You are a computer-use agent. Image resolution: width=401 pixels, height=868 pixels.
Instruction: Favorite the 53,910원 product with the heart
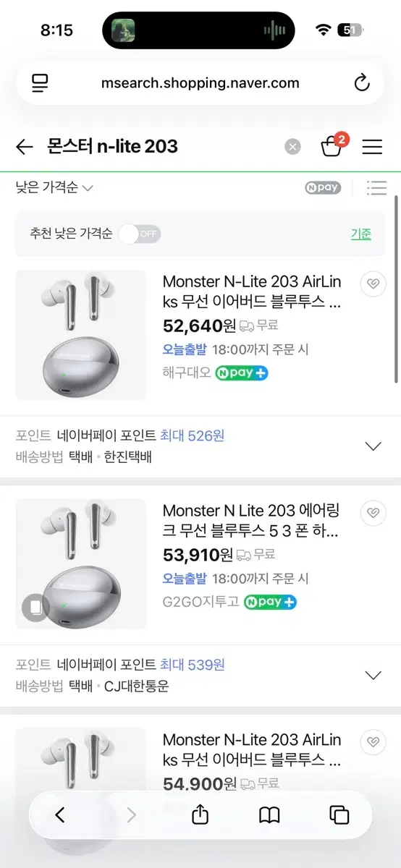pyautogui.click(x=373, y=513)
